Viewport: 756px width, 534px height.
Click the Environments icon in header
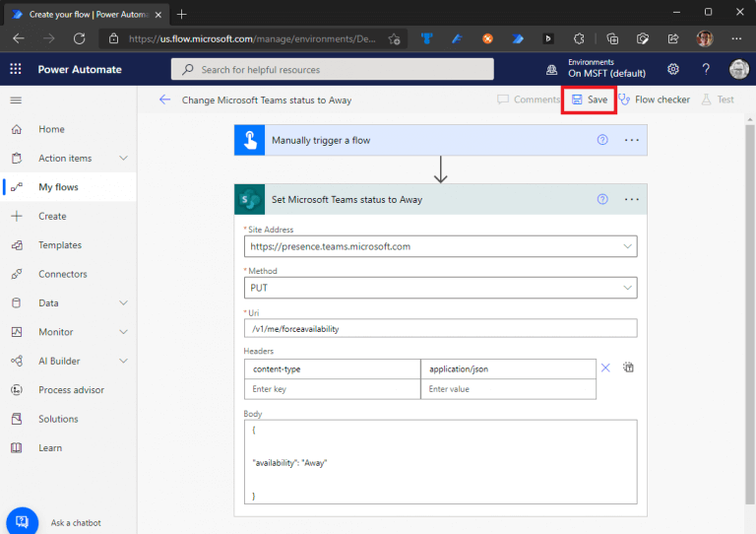click(551, 70)
